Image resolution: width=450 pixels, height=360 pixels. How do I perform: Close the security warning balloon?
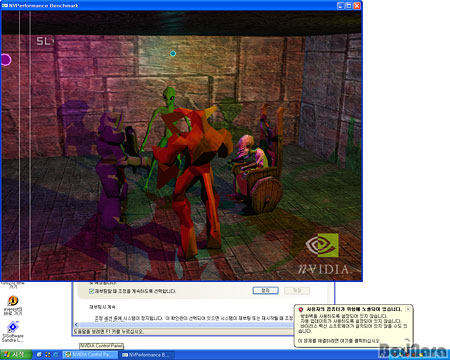408,309
